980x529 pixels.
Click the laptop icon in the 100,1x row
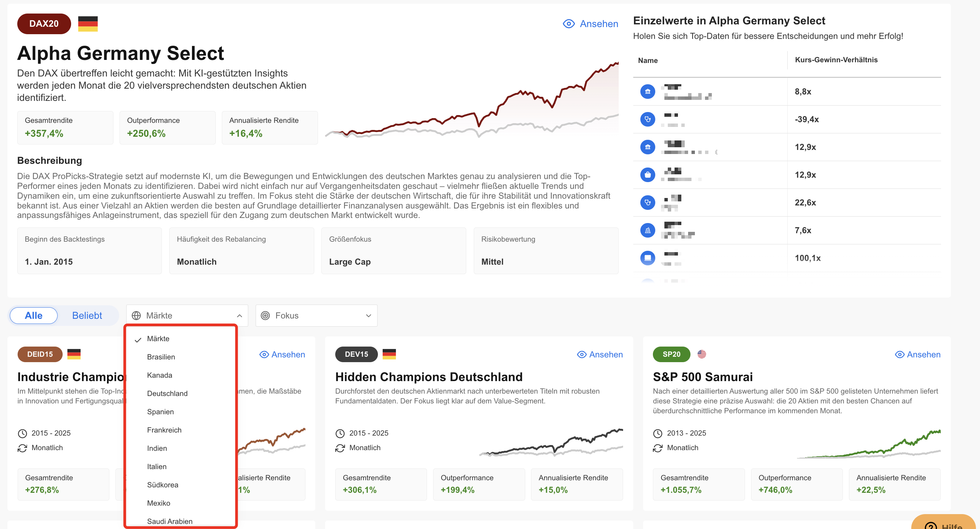click(x=647, y=258)
